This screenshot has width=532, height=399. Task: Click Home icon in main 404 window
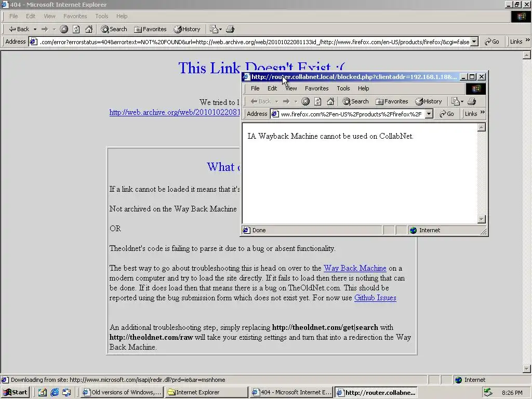click(89, 29)
